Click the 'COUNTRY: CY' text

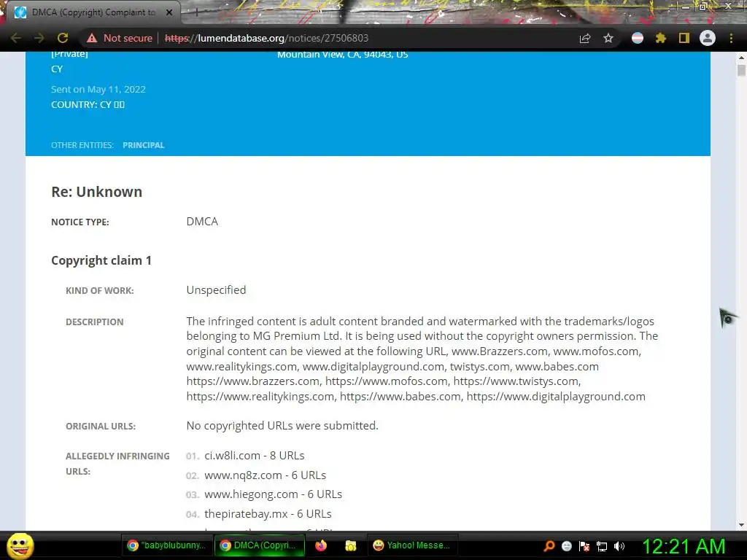point(88,105)
